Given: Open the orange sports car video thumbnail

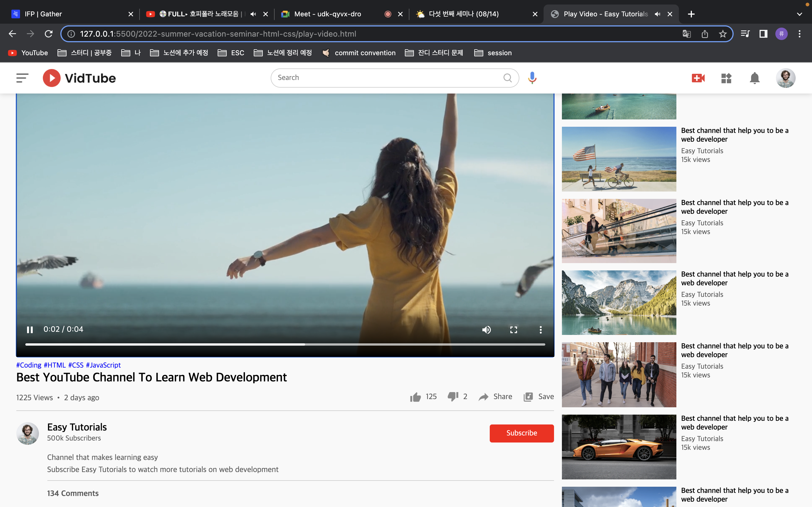Looking at the screenshot, I should 619,447.
